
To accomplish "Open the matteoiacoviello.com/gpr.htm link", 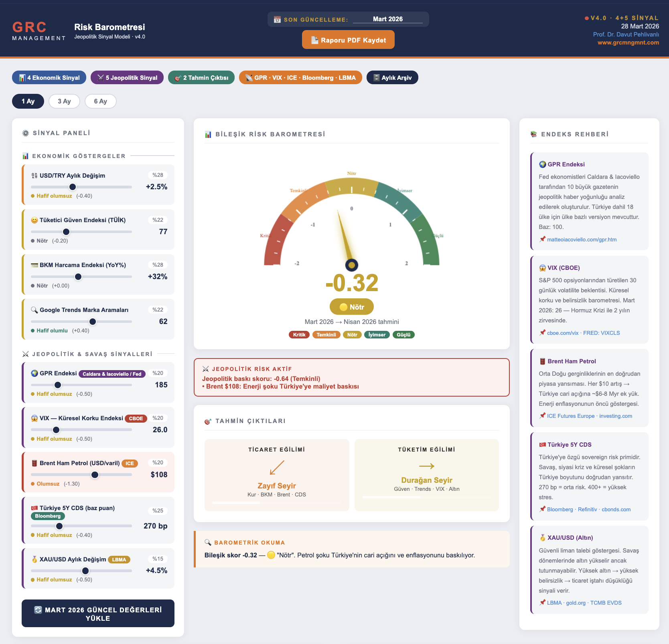I will pos(582,240).
